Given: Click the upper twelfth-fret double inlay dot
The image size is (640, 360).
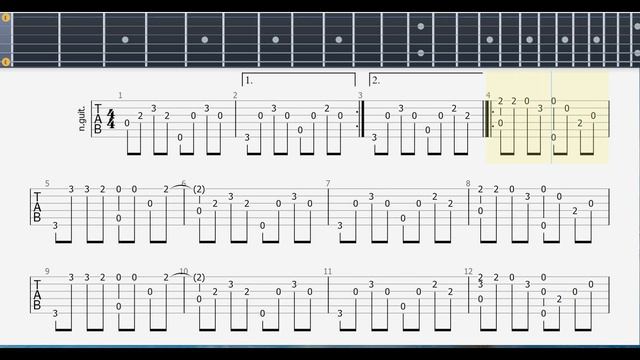Looking at the screenshot, I should (x=420, y=27).
